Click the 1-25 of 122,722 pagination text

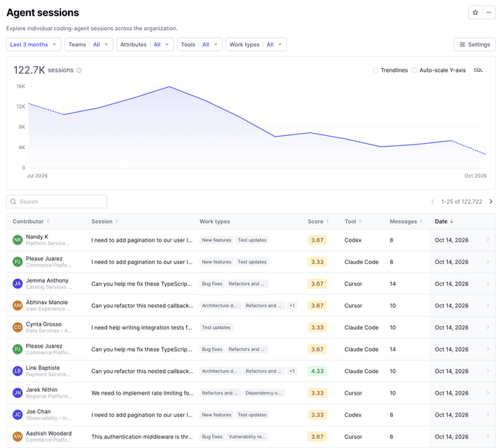(462, 202)
